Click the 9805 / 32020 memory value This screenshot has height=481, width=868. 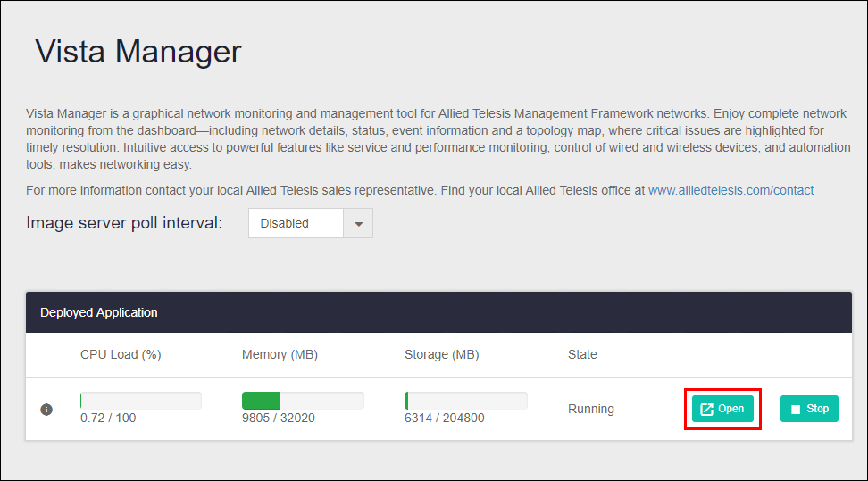coord(278,418)
